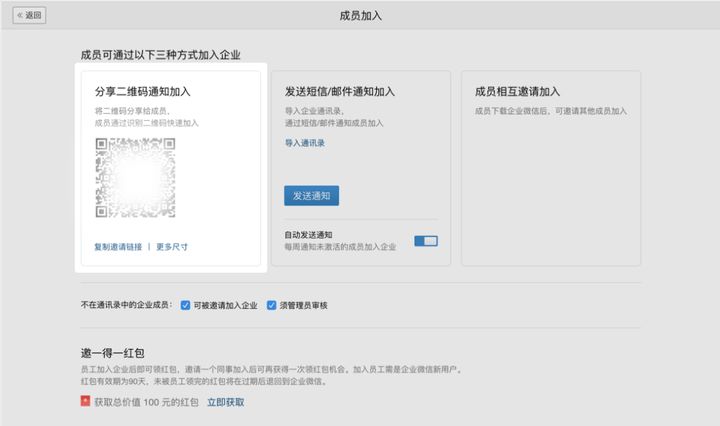Click the 复制邀请链接 link
The height and width of the screenshot is (426, 720).
click(118, 246)
